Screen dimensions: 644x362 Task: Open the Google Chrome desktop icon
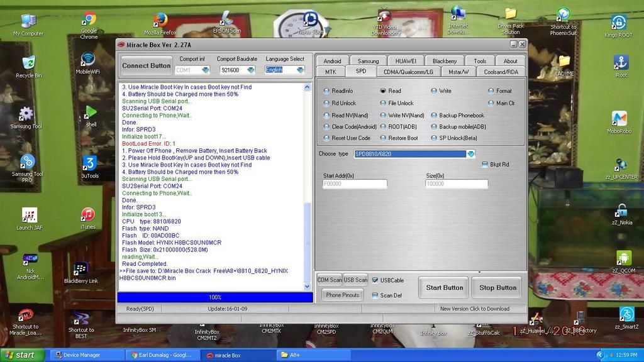click(x=89, y=20)
